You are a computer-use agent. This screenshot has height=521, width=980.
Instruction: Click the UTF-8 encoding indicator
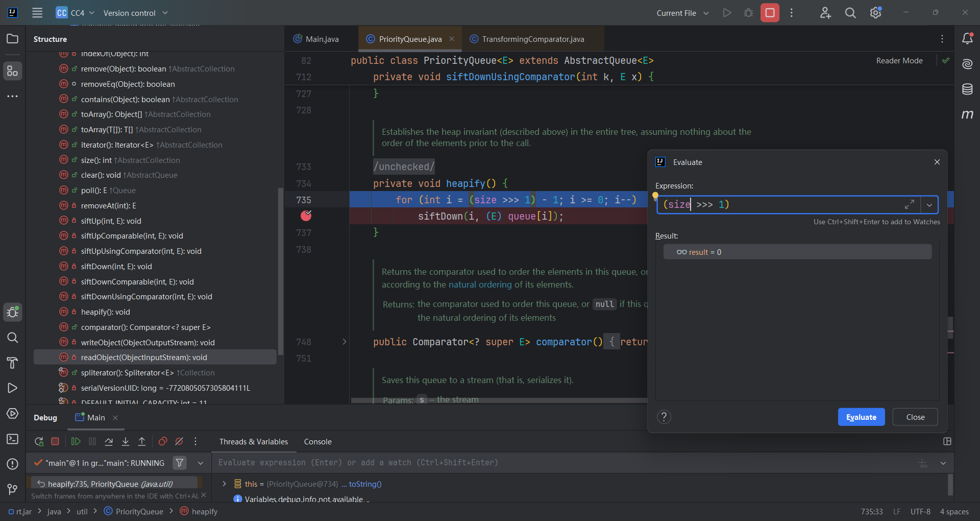click(x=920, y=511)
